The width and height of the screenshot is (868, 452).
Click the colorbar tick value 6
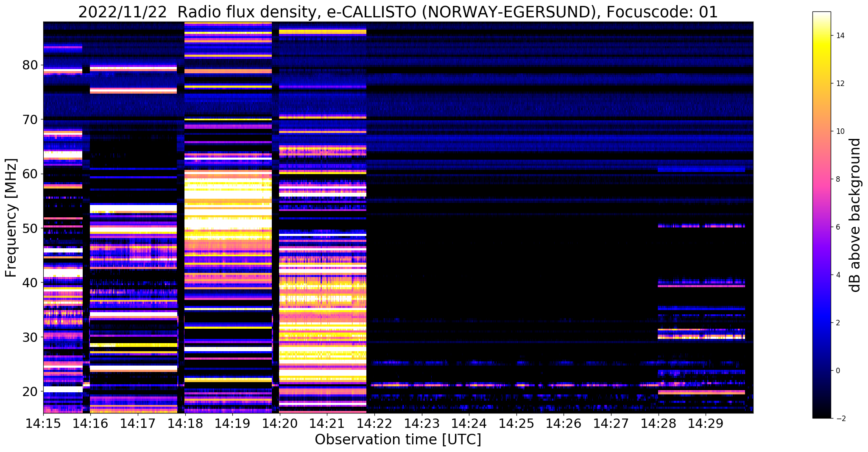(x=837, y=227)
